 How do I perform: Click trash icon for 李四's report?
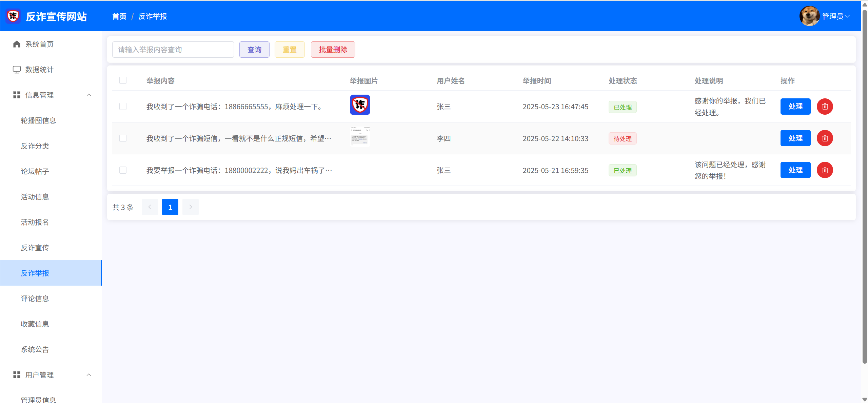[x=825, y=138]
